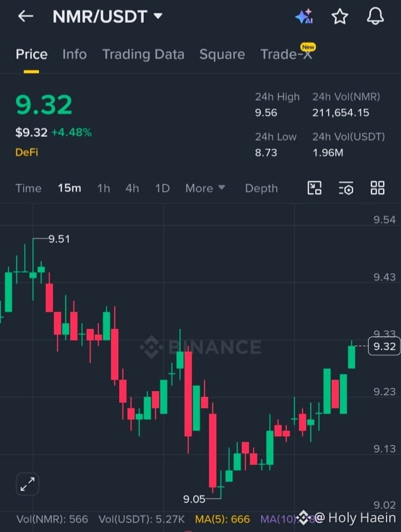
Task: Tap the +4.48% change value
Action: 71,132
